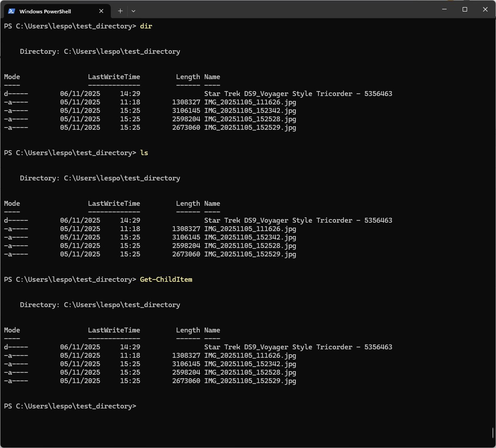Open the new-tab profile dropdown chevron
Image resolution: width=496 pixels, height=448 pixels.
point(133,11)
